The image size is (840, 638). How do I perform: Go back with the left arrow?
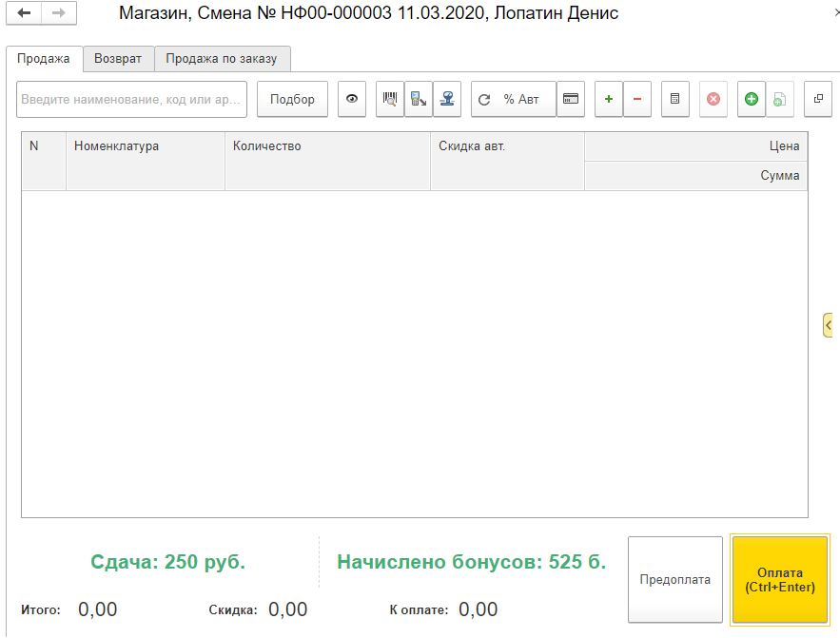coord(24,13)
